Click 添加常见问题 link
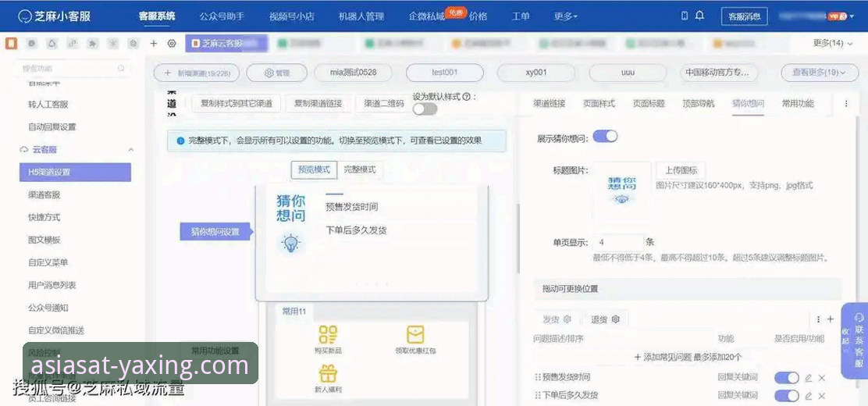Screen dimensions: 868x406 pyautogui.click(x=688, y=358)
